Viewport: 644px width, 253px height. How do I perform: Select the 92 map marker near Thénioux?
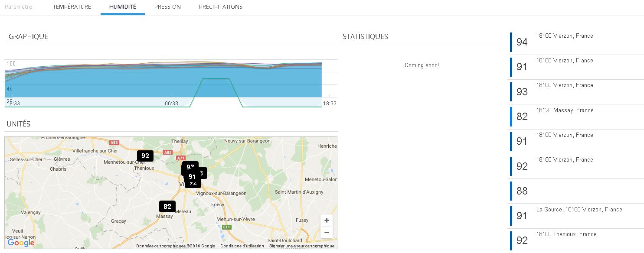(145, 156)
